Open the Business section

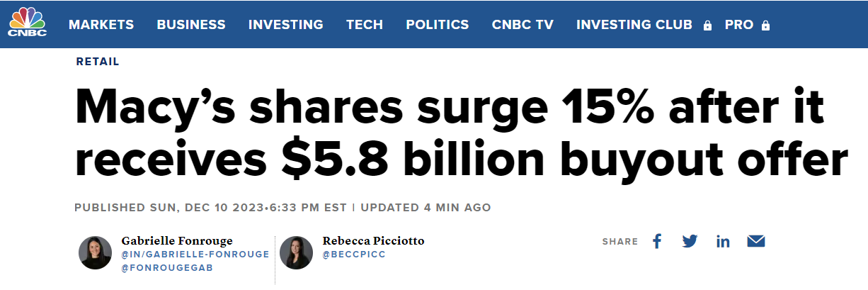tap(191, 24)
